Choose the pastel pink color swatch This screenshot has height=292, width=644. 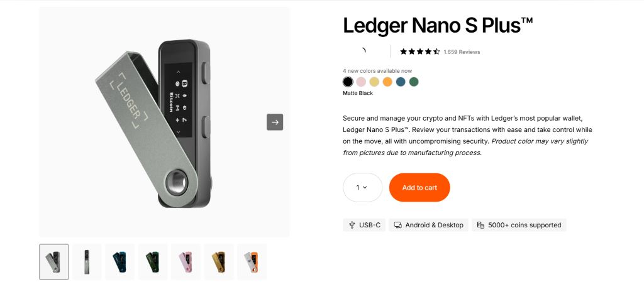click(x=361, y=82)
